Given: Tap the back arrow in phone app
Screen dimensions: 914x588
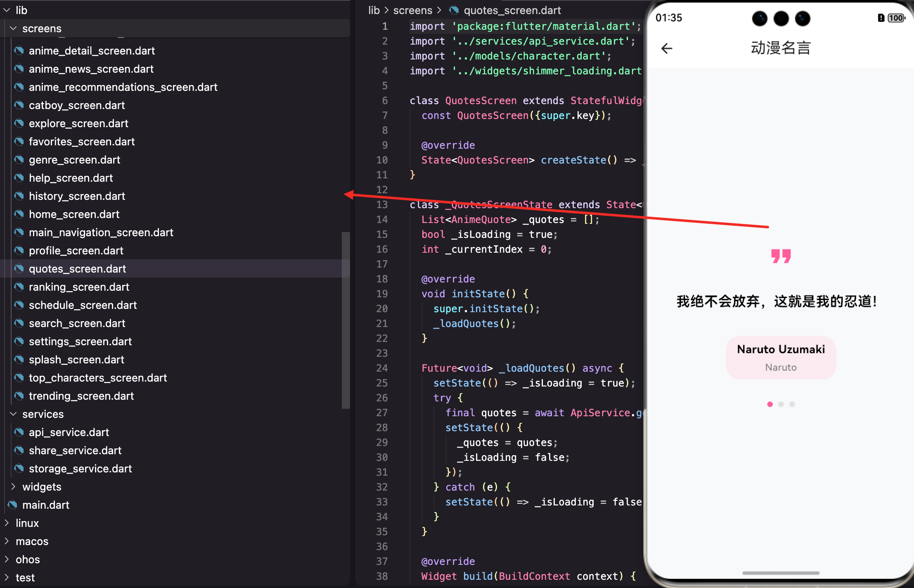Looking at the screenshot, I should (667, 49).
